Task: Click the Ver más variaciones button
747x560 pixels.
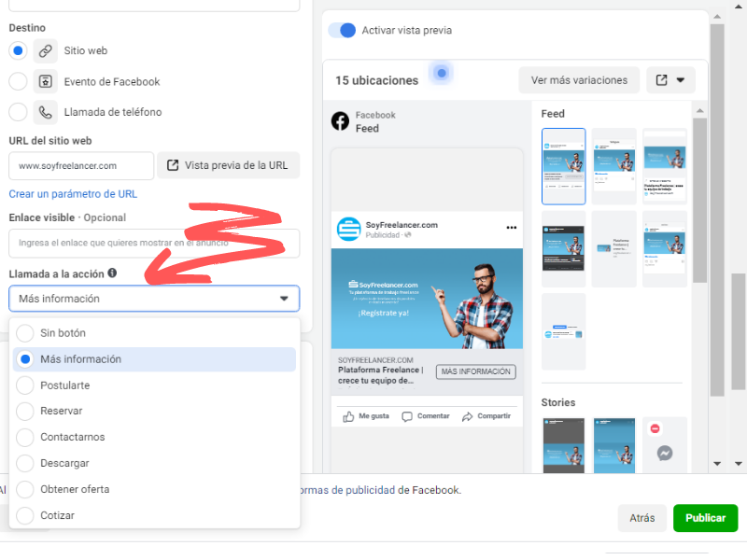Action: [579, 80]
